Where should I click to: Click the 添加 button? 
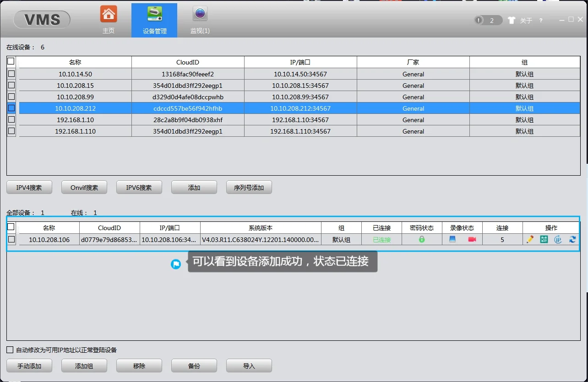194,188
